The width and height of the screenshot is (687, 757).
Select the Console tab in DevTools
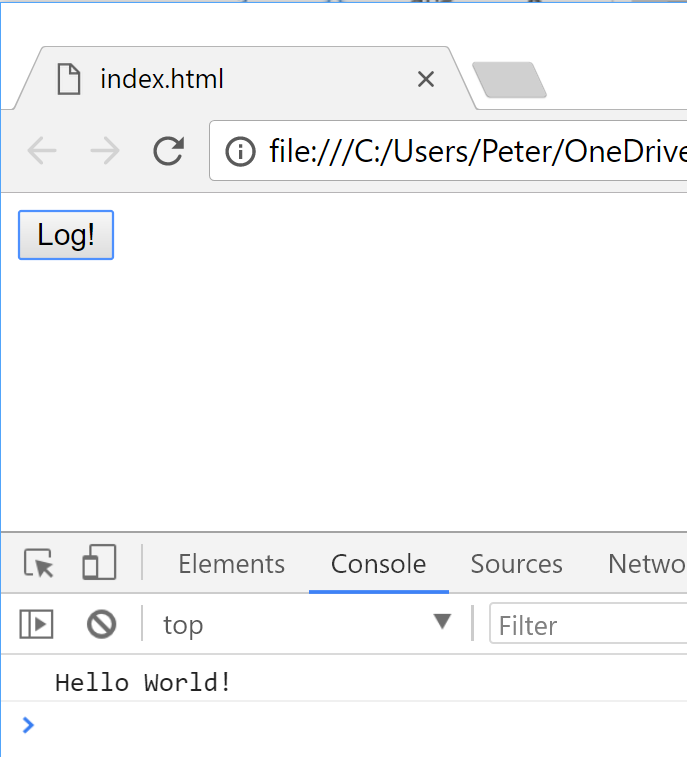coord(378,564)
